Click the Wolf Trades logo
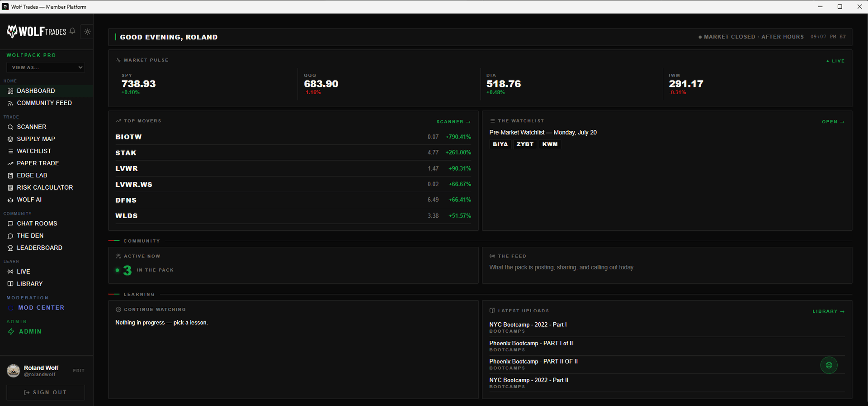This screenshot has width=868, height=406. [x=36, y=31]
